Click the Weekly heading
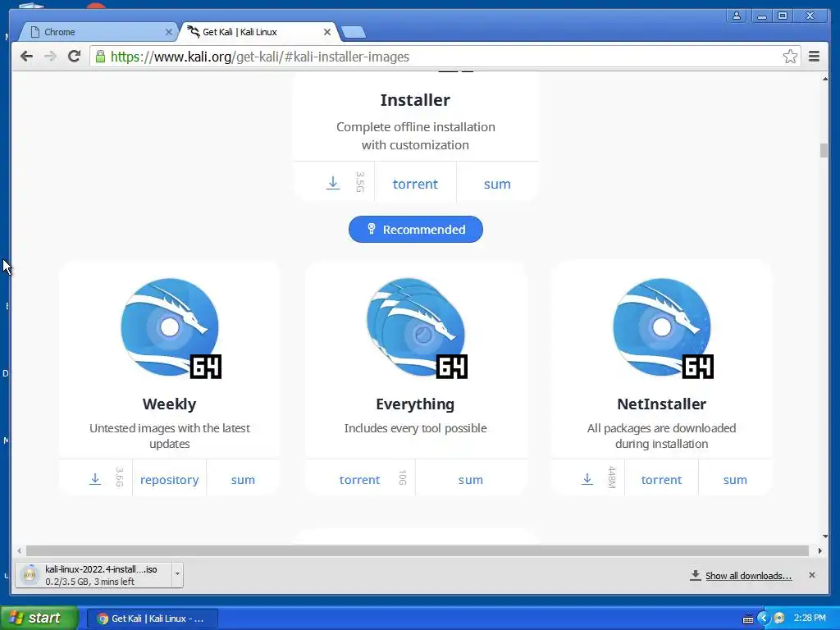Viewport: 840px width, 630px height. click(169, 404)
